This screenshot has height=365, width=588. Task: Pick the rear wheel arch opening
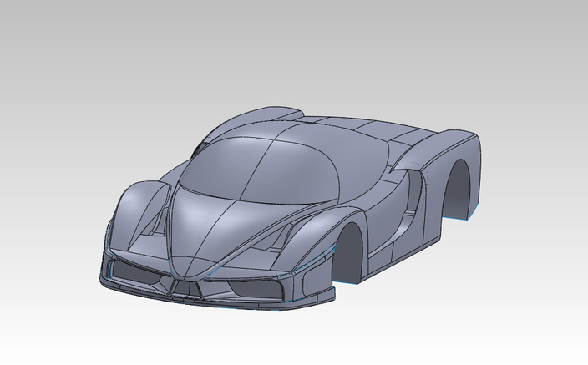[459, 190]
